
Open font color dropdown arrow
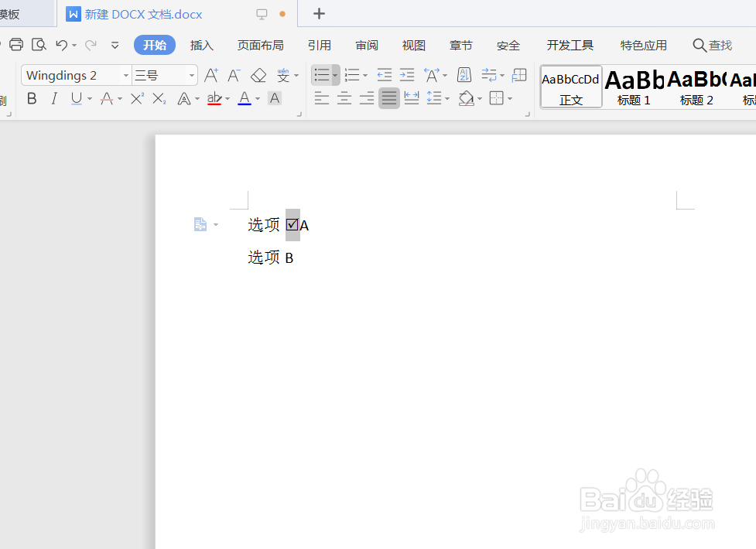[258, 99]
